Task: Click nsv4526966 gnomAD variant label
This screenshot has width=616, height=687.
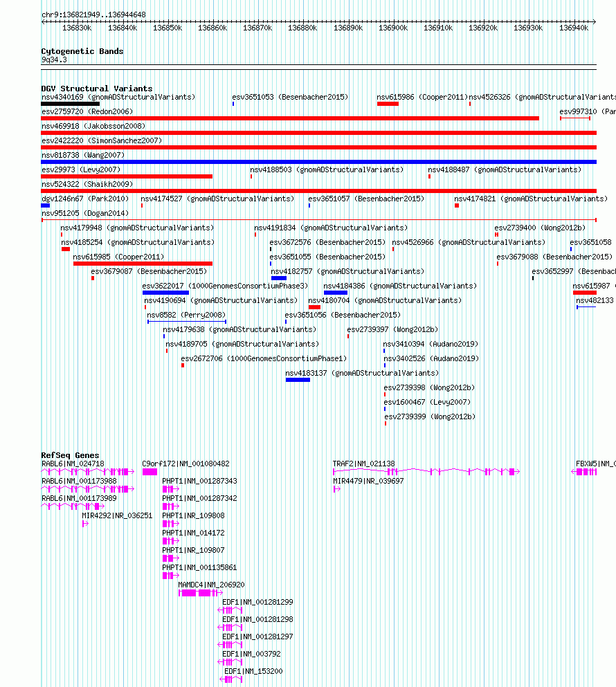Action: (469, 242)
